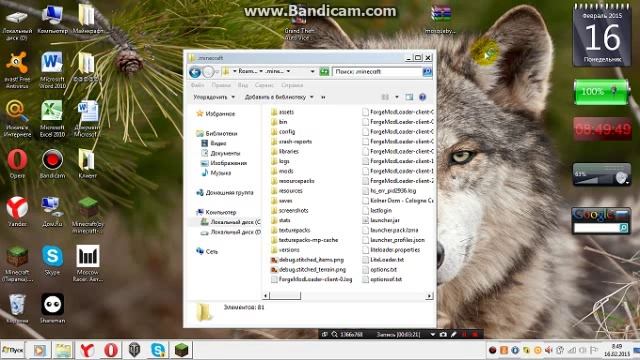Image resolution: width=640 pixels, height=360 pixels.
Task: Click the horizontal scrollbar right arrow
Action: click(429, 296)
